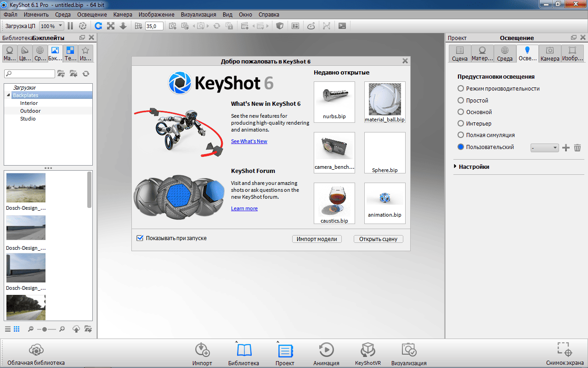This screenshot has width=588, height=368.
Task: Select Полная симуляция lighting preset
Action: (x=486, y=135)
